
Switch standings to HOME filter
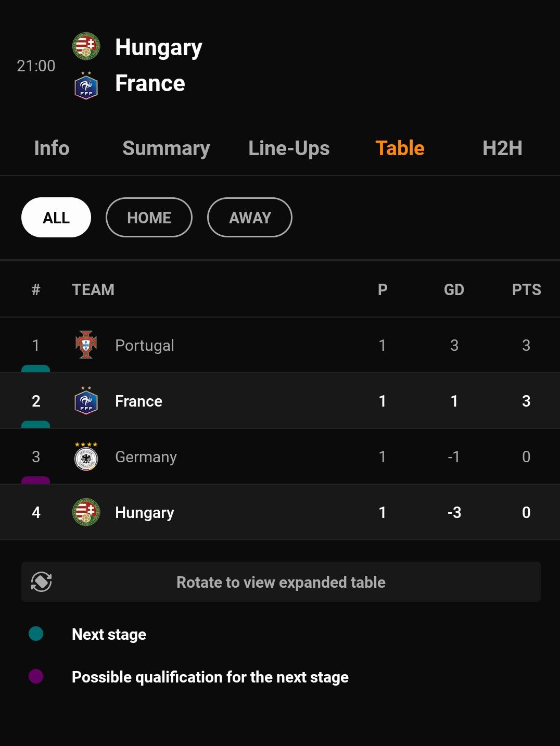click(149, 218)
